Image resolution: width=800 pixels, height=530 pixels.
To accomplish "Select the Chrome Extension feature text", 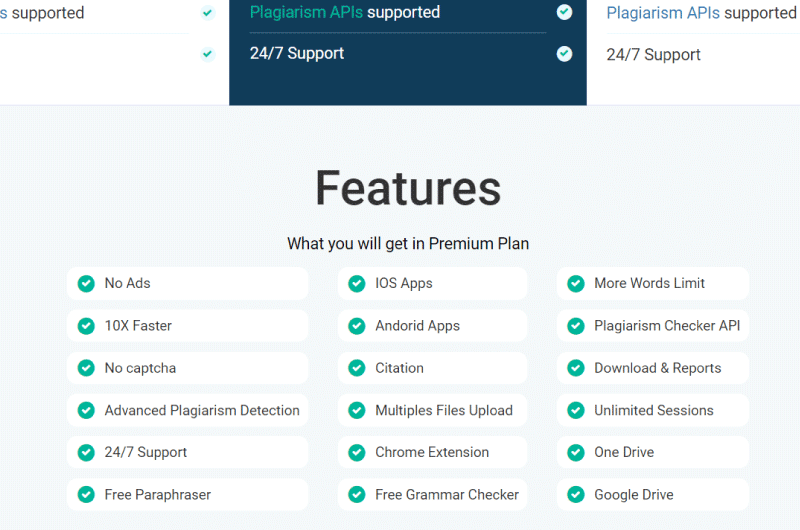I will [x=432, y=452].
